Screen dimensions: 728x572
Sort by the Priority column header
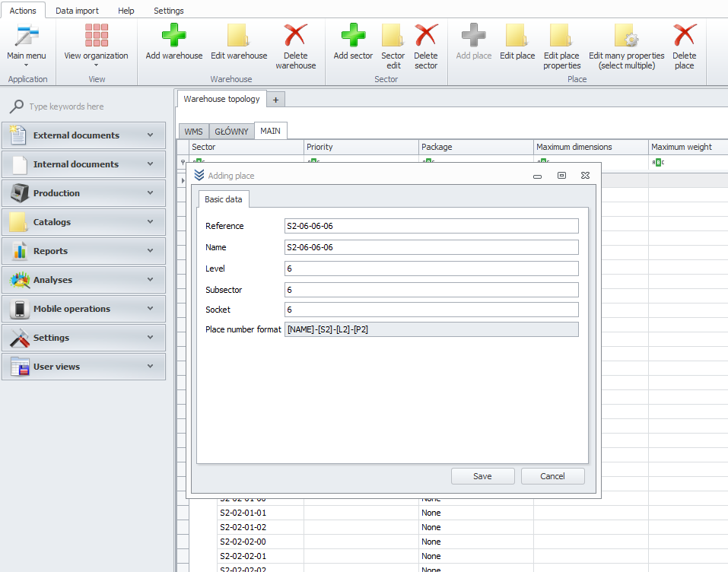click(x=361, y=147)
